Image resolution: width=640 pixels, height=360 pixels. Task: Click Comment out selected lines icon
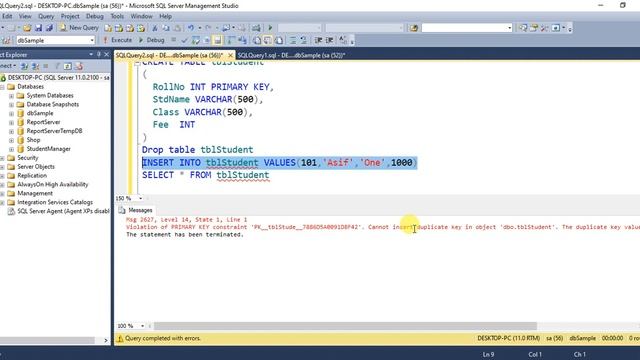coord(293,40)
